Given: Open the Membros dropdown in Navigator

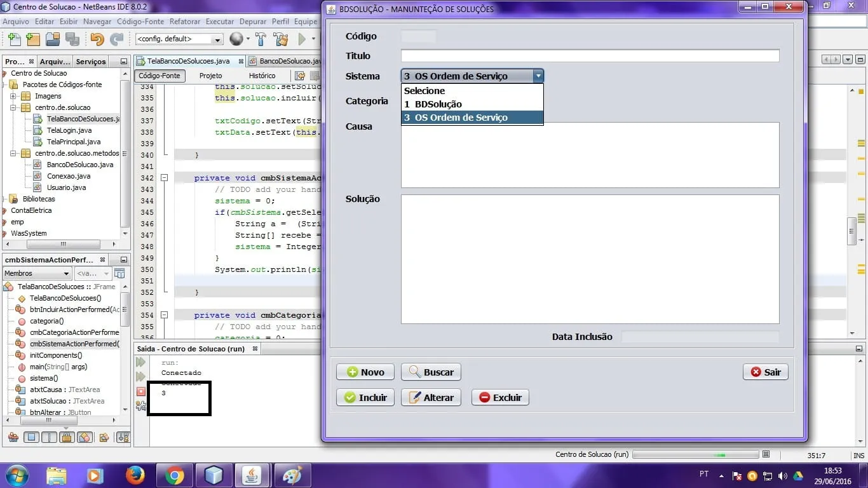Looking at the screenshot, I should pyautogui.click(x=37, y=273).
